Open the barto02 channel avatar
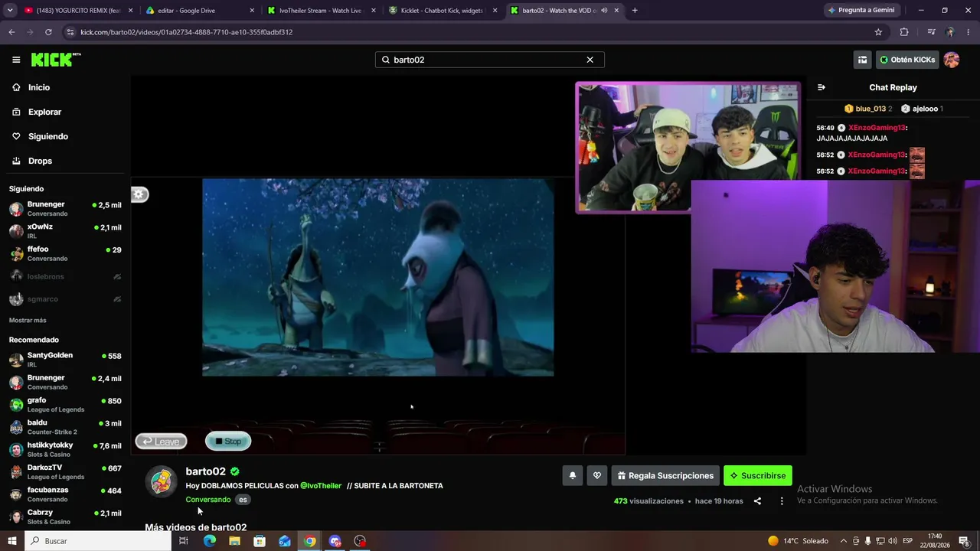 (x=162, y=481)
